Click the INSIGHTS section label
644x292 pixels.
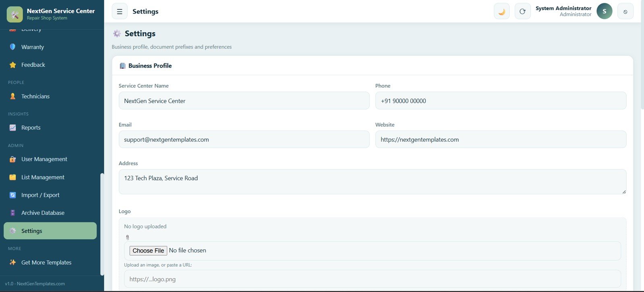point(18,114)
